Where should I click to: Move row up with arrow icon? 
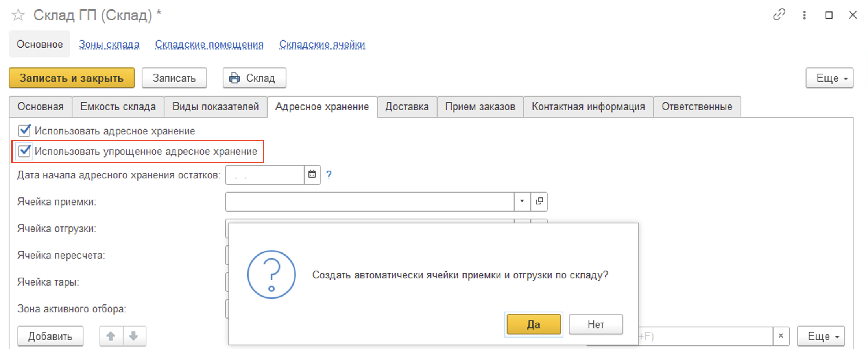(x=111, y=336)
